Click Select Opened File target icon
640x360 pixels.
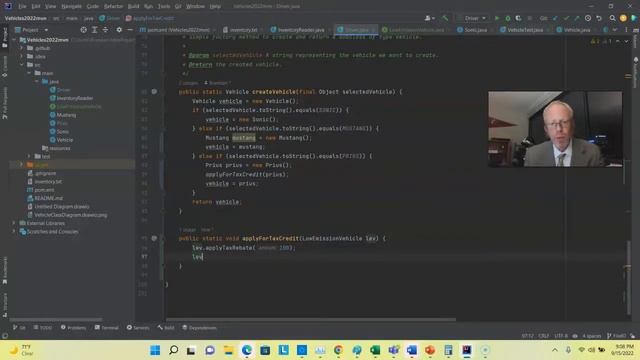(x=83, y=30)
